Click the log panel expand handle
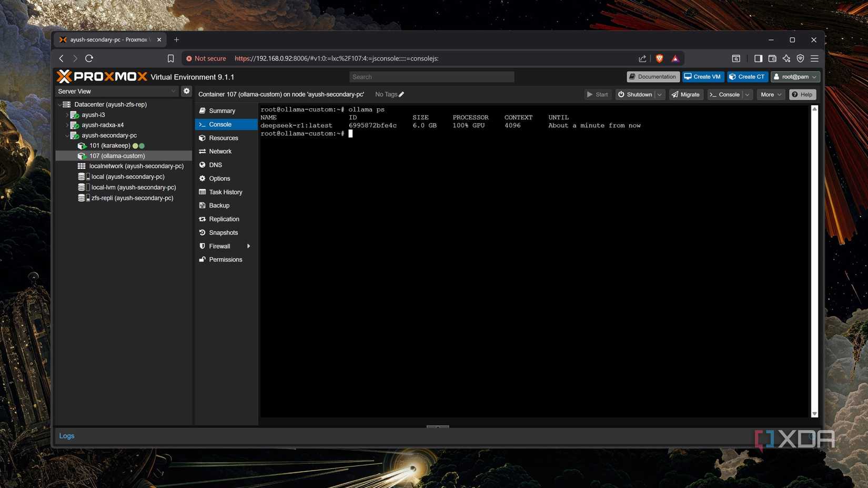Image resolution: width=868 pixels, height=488 pixels. coord(438,426)
